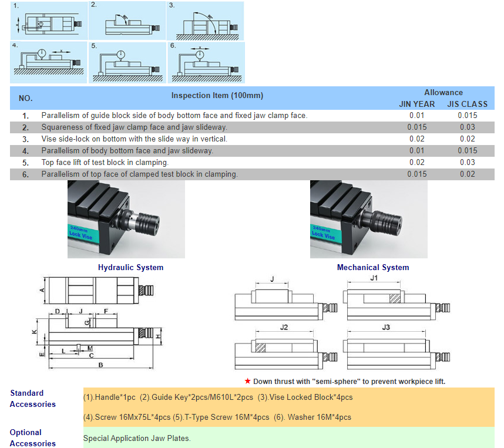504x448 pixels.
Task: Click top face lift diagram number 5
Action: (127, 62)
